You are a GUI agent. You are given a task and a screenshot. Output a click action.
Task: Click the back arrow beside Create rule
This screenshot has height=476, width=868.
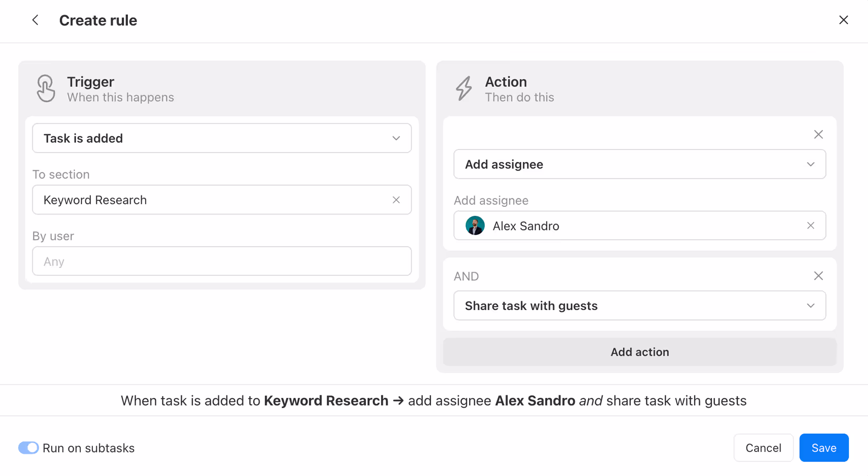tap(35, 20)
